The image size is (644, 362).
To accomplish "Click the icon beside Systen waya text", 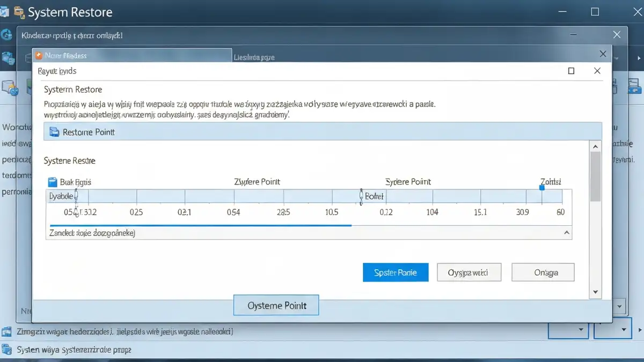I will [7, 349].
